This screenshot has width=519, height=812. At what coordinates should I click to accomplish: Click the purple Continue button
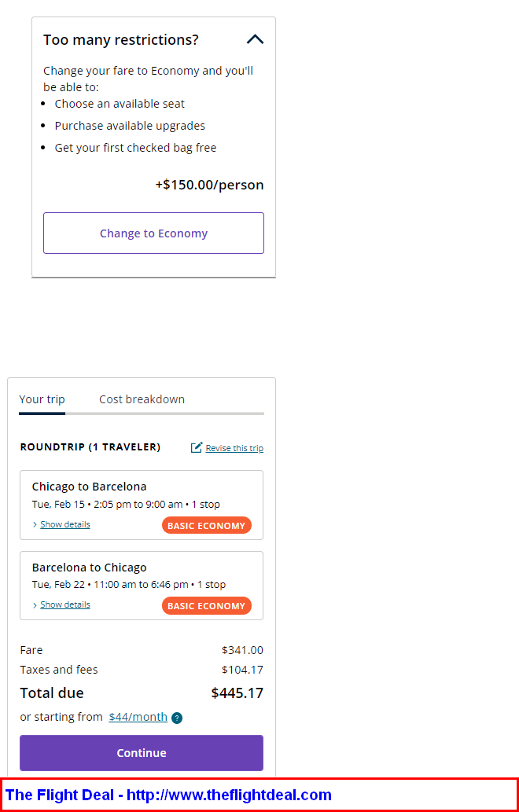point(142,753)
